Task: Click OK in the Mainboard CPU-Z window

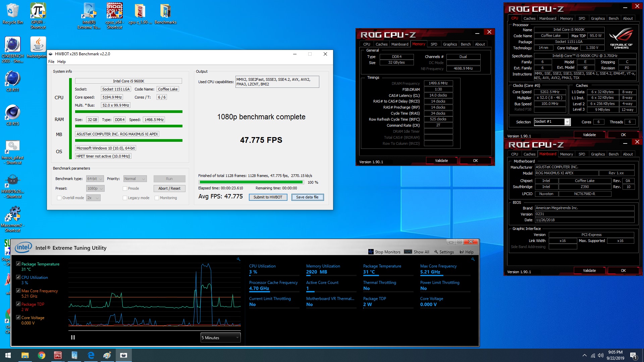Action: [623, 270]
